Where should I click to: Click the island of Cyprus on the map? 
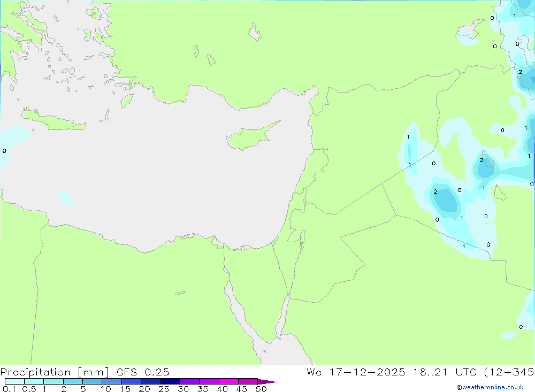[249, 137]
